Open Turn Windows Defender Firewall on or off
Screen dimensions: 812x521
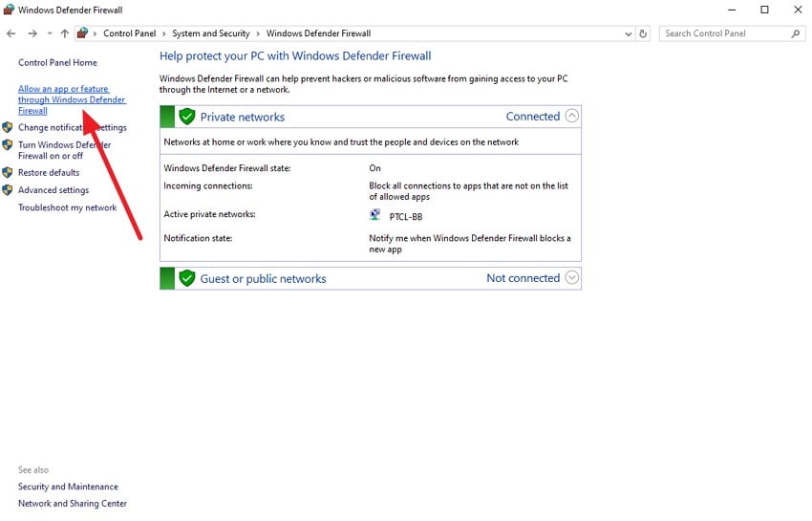coord(64,150)
